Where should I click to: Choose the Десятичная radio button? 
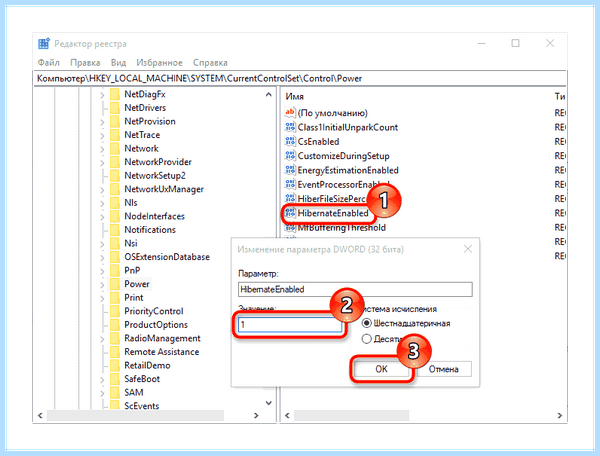coord(367,339)
